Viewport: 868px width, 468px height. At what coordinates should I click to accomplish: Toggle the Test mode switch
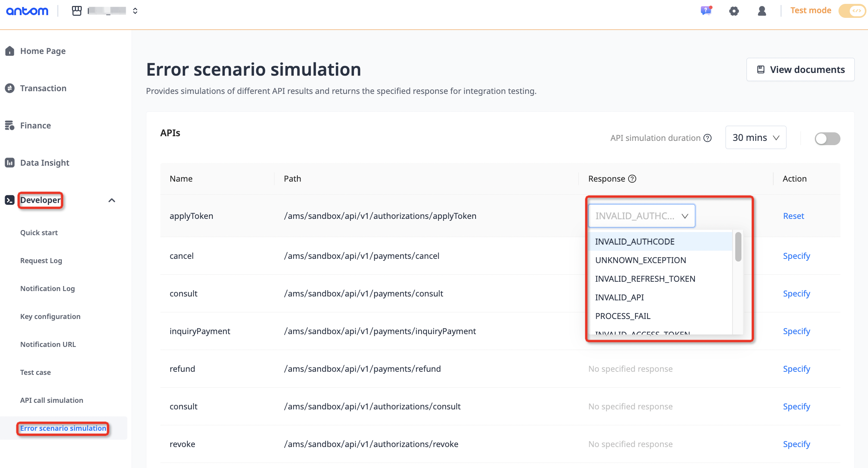852,11
